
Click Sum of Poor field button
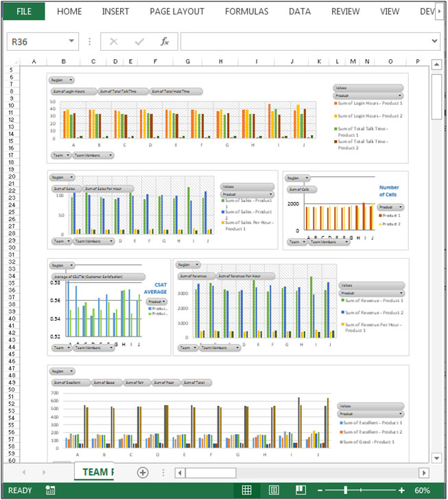coord(166,383)
